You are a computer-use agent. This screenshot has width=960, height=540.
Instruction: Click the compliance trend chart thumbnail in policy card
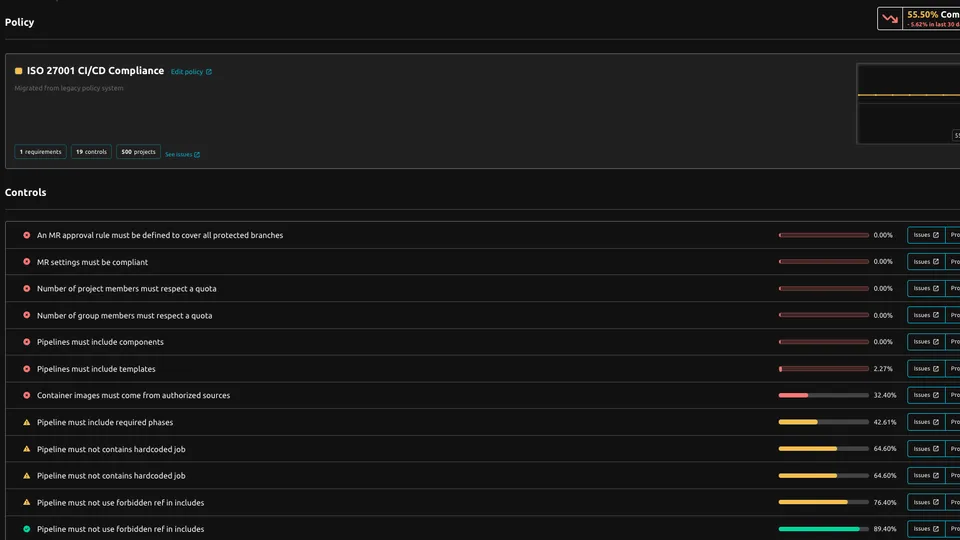pos(909,104)
